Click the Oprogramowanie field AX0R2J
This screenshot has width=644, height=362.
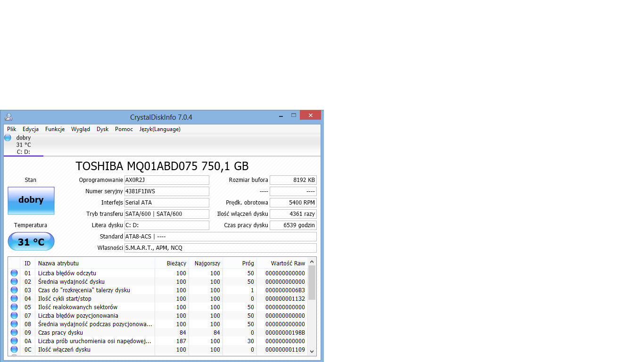[166, 180]
